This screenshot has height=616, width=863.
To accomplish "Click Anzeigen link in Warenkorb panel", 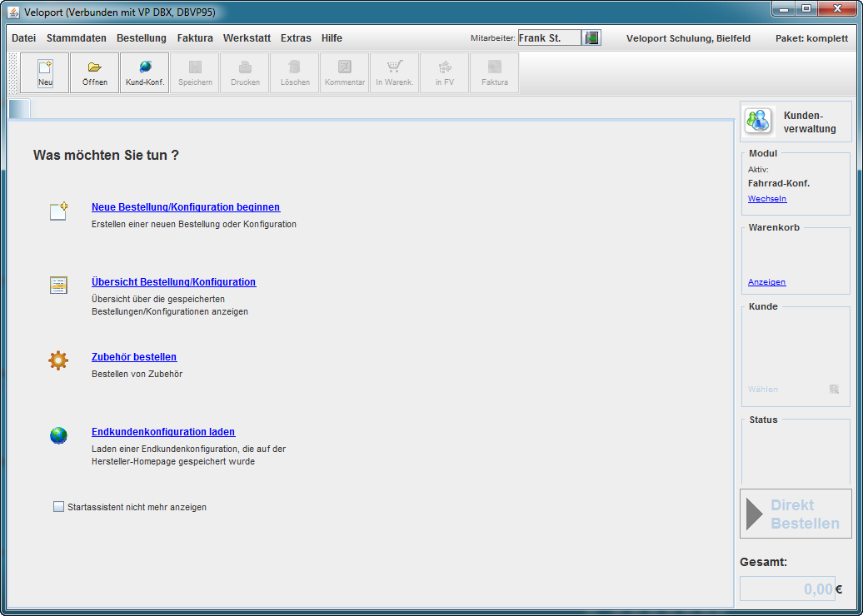I will (766, 282).
